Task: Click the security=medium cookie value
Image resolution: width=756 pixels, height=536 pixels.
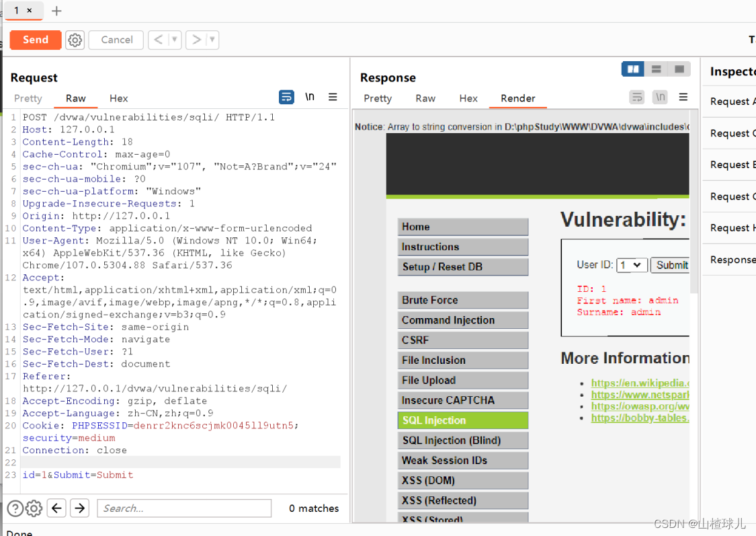Action: coord(69,438)
